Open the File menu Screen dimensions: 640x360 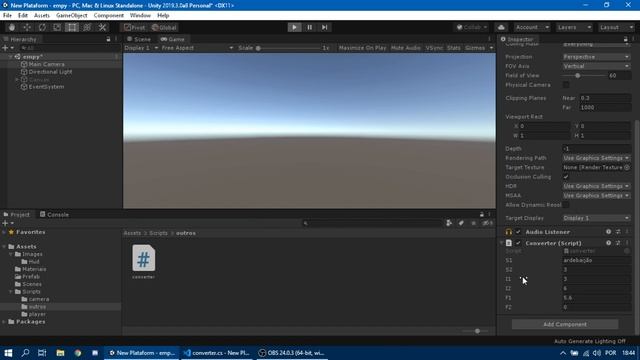click(x=7, y=16)
